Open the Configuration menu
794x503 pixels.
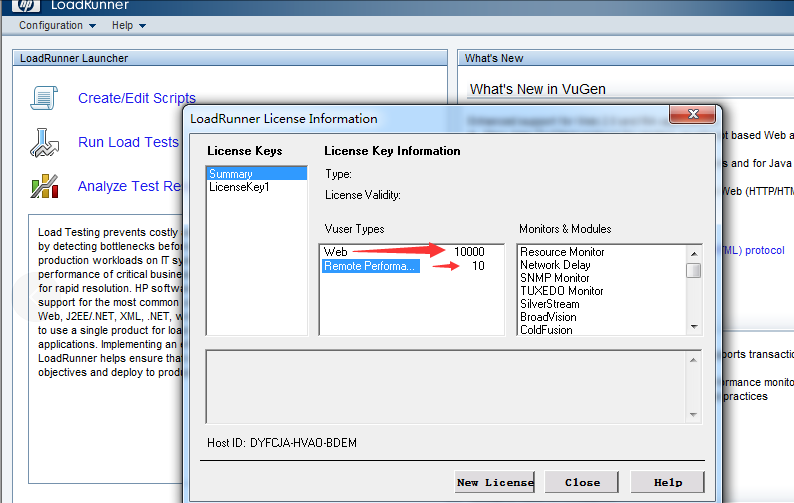coord(51,25)
